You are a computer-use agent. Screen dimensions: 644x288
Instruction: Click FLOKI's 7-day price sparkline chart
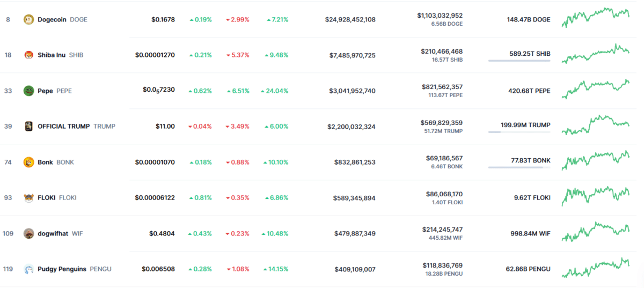pos(596,196)
